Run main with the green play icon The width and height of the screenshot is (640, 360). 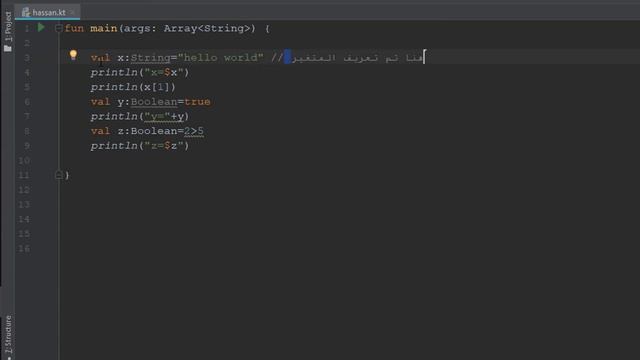(x=41, y=28)
